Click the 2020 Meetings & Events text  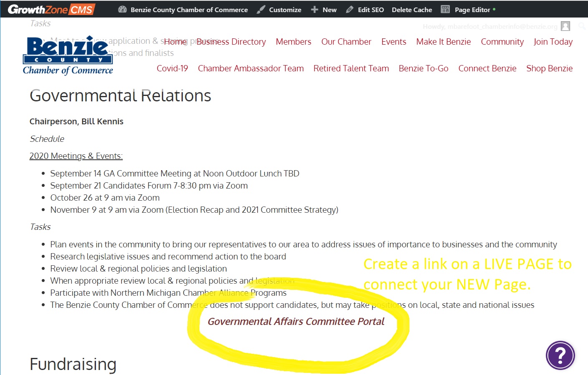coord(76,156)
